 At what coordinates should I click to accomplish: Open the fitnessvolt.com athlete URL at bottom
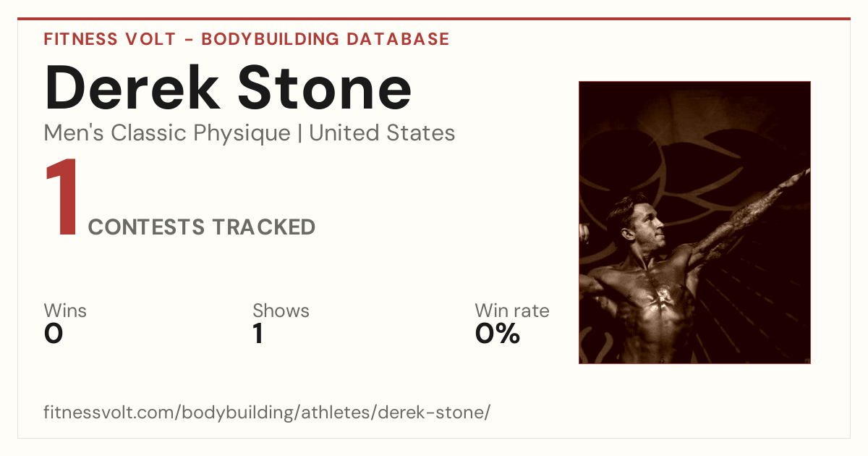[267, 413]
